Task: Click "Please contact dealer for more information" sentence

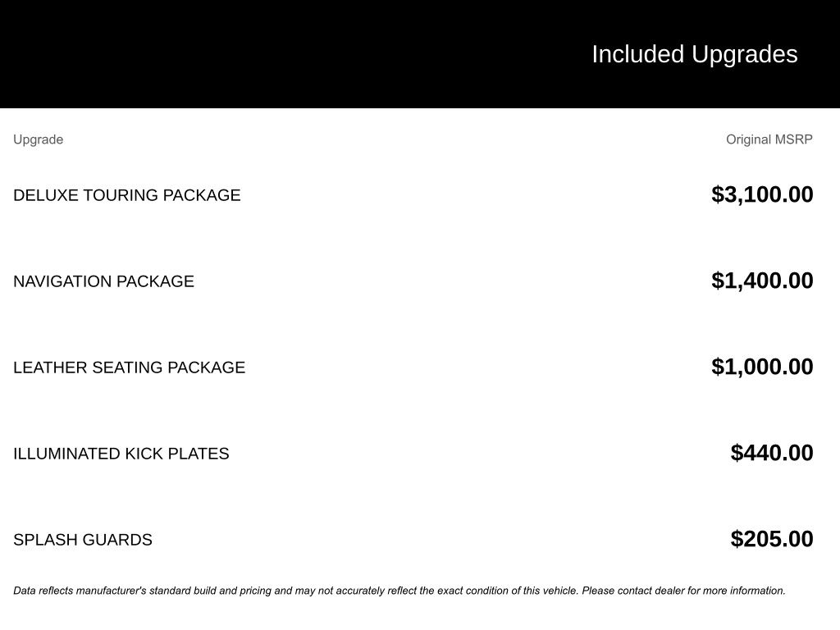Action: [683, 591]
